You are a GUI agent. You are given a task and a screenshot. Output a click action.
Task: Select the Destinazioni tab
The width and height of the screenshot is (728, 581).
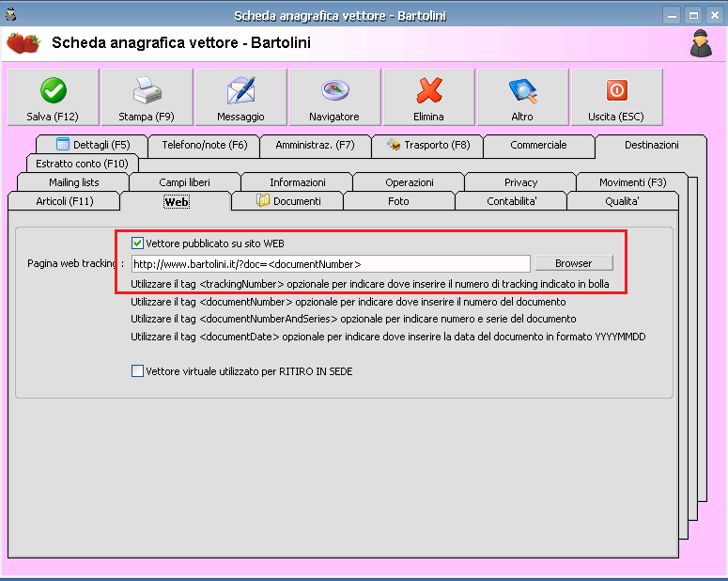(x=651, y=145)
